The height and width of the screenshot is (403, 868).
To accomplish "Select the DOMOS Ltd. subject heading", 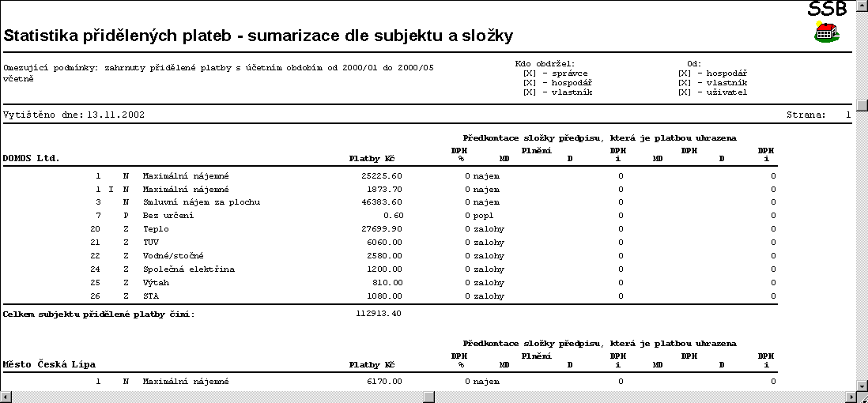I will pos(32,158).
